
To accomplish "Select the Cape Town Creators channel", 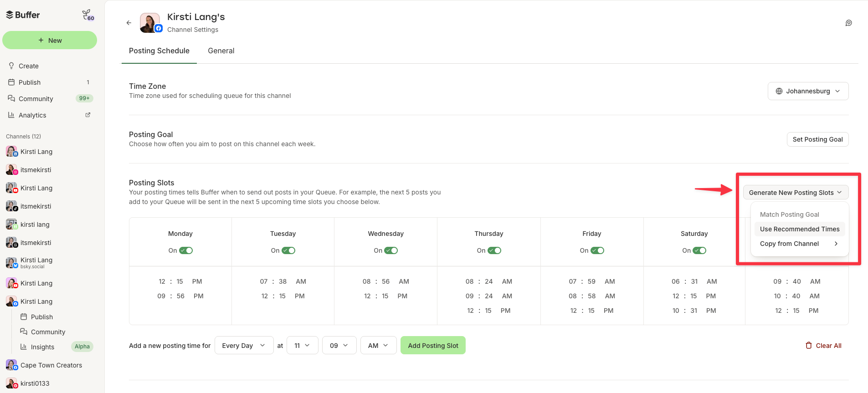I will pyautogui.click(x=51, y=365).
